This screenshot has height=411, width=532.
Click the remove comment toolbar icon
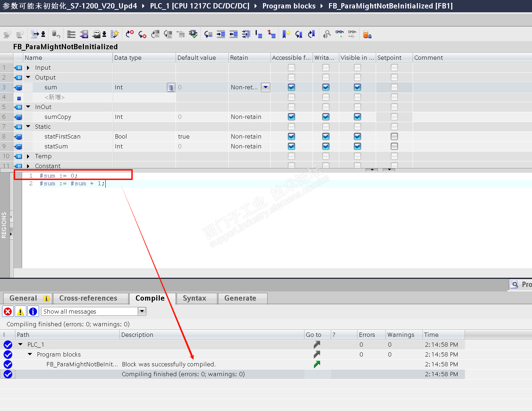click(x=271, y=34)
